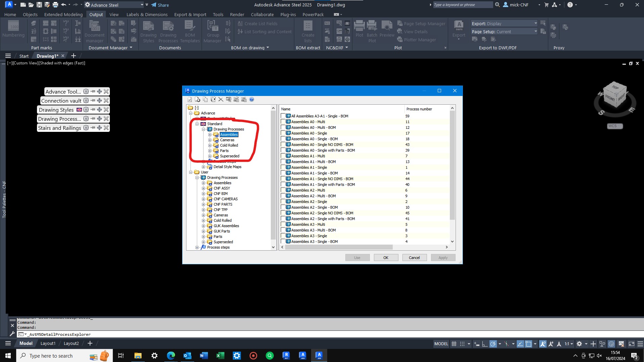The width and height of the screenshot is (644, 362).
Task: Click the Help icon in Drawing Process Manager toolbar
Action: pos(251,99)
